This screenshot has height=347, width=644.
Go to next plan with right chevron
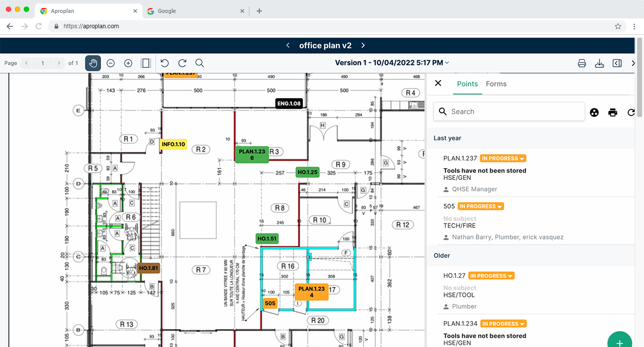pos(363,45)
